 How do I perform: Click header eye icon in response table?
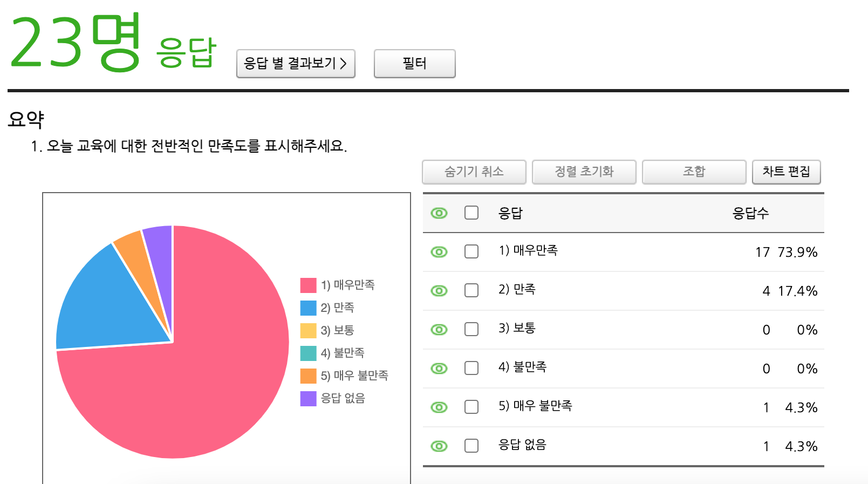439,213
